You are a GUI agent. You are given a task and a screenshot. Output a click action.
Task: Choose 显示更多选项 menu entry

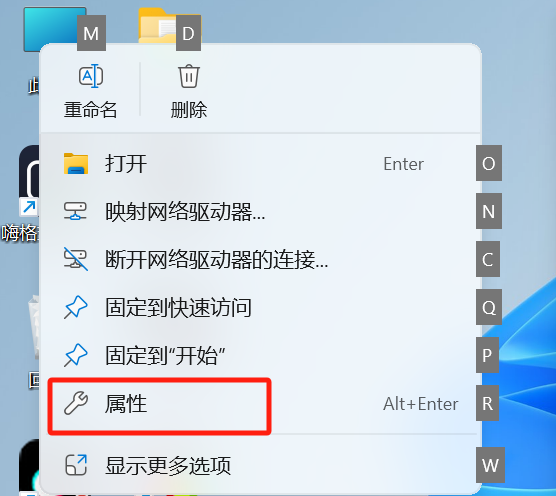click(260, 465)
